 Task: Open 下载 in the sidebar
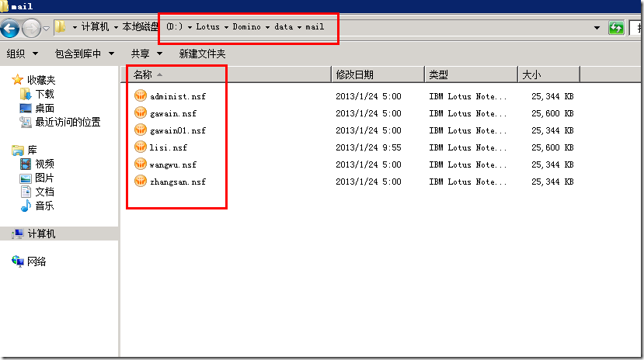[x=44, y=95]
